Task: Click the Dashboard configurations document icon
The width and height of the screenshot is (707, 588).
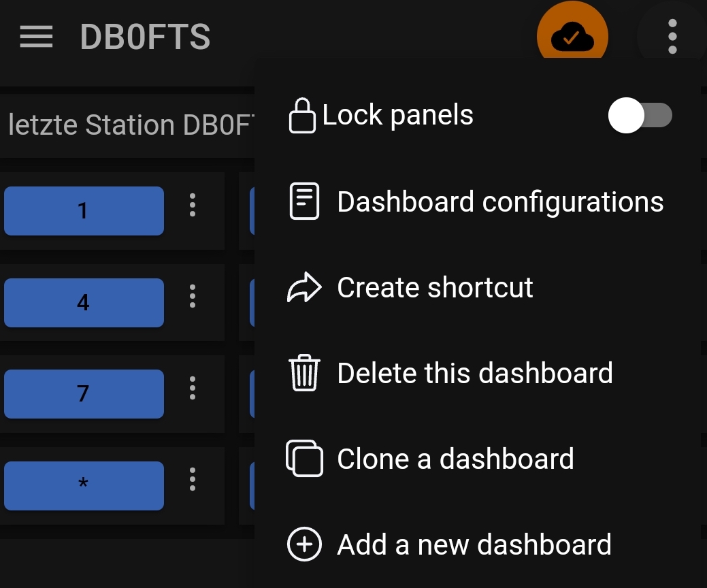Action: click(304, 201)
